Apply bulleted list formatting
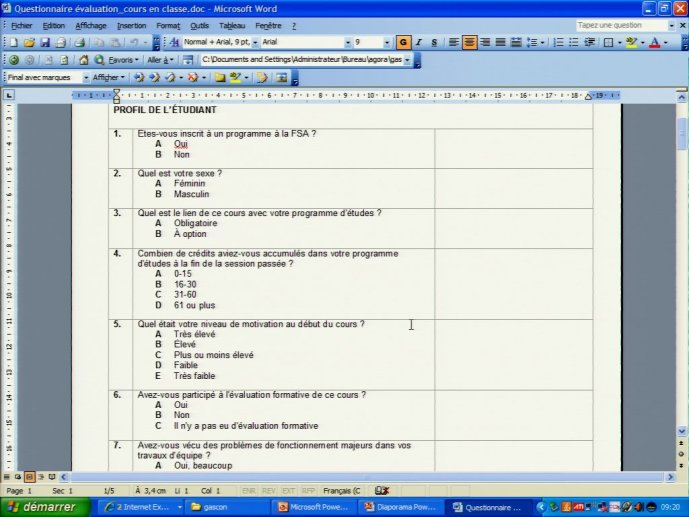Screen dimensions: 689x517 click(574, 43)
